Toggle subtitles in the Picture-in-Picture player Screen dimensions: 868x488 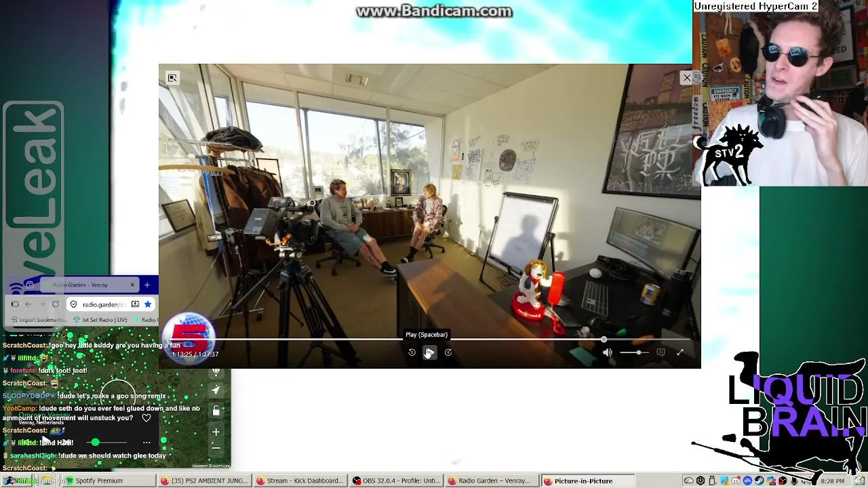[661, 352]
